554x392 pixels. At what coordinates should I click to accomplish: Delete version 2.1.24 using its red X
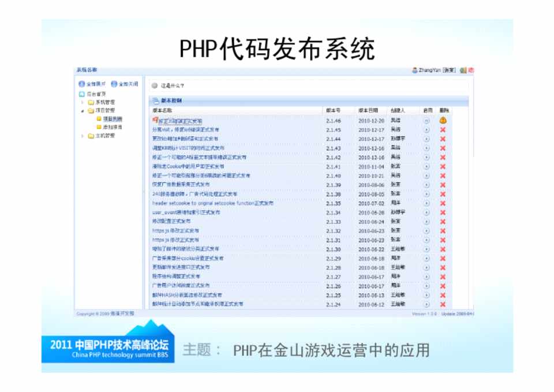443,304
